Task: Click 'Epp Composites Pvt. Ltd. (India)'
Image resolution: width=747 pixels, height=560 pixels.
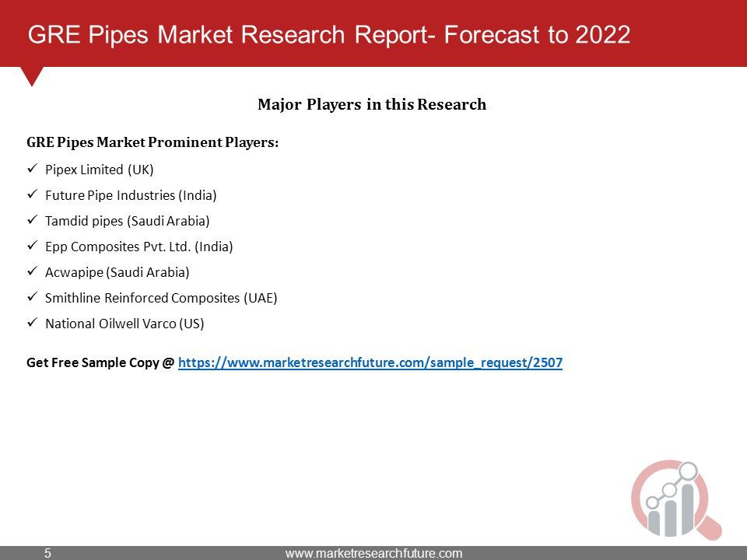Action: tap(139, 247)
